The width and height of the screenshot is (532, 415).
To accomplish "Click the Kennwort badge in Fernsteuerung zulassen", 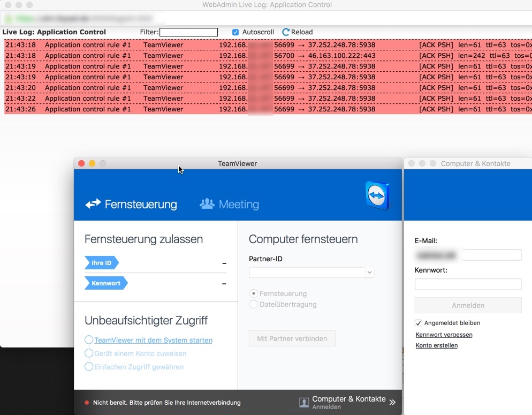I will [x=106, y=283].
